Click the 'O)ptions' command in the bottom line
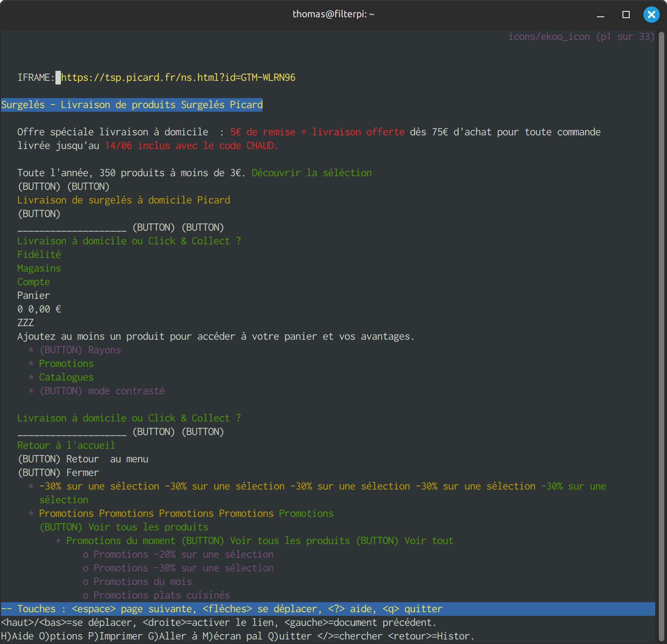 (61, 636)
